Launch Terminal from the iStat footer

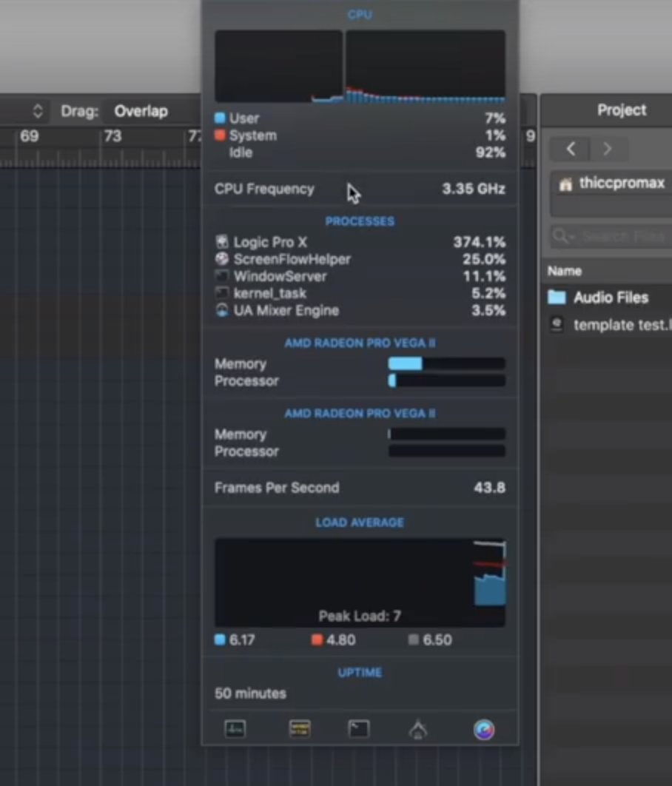(x=359, y=729)
